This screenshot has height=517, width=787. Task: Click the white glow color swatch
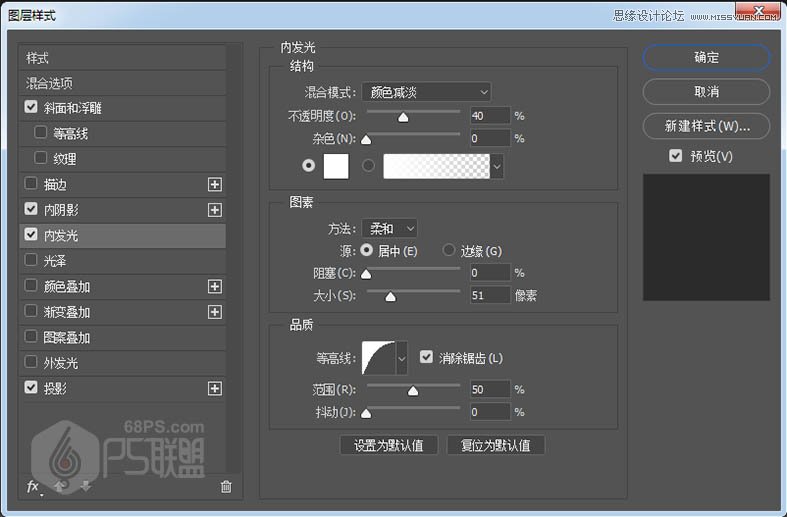(x=336, y=166)
